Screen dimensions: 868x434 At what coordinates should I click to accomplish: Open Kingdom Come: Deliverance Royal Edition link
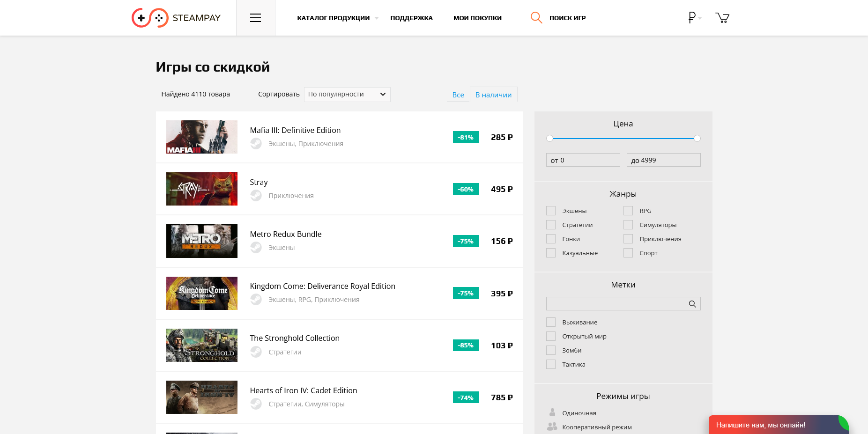(x=322, y=286)
